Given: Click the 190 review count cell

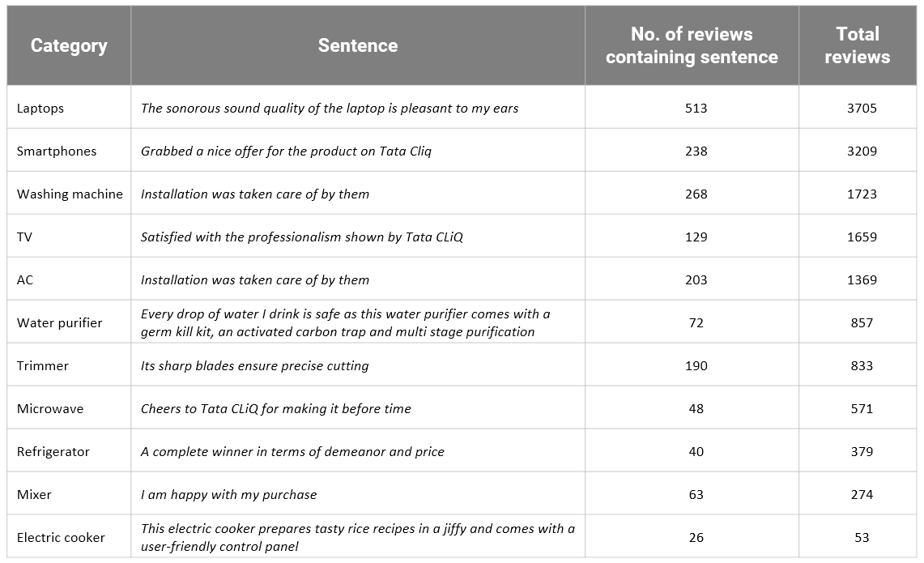Looking at the screenshot, I should [x=696, y=365].
